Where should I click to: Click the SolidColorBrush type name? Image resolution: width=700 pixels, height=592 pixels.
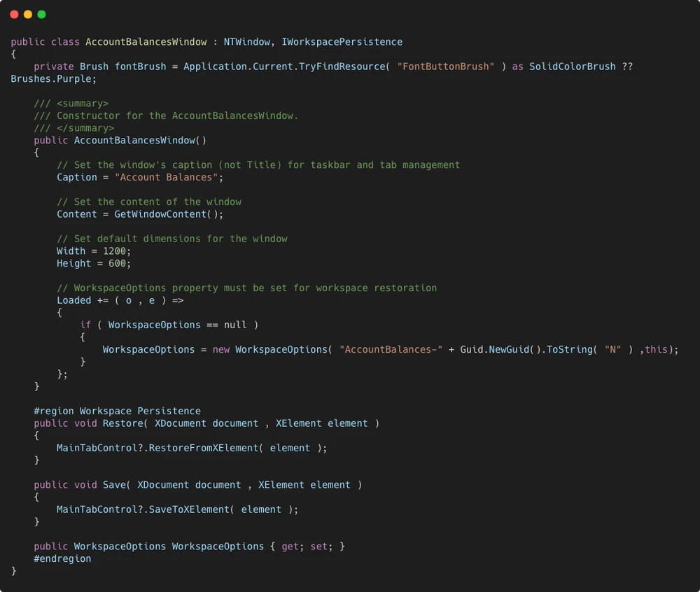tap(573, 66)
